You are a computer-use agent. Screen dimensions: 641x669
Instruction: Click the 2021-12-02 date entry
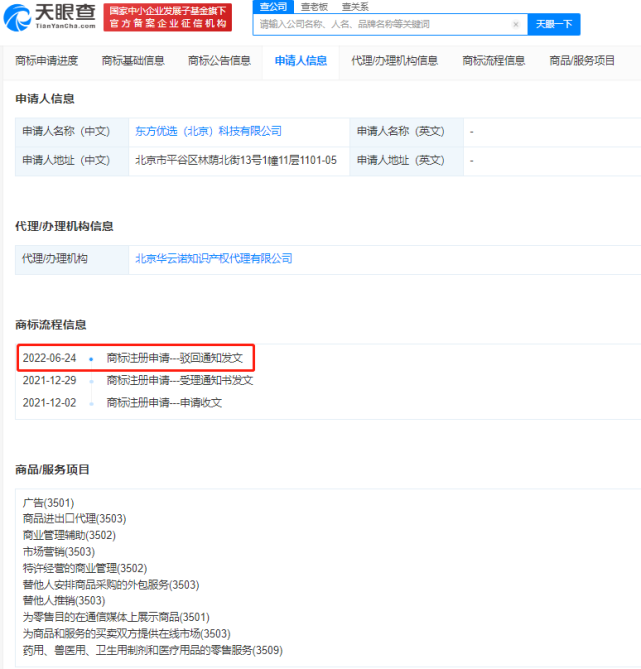50,402
